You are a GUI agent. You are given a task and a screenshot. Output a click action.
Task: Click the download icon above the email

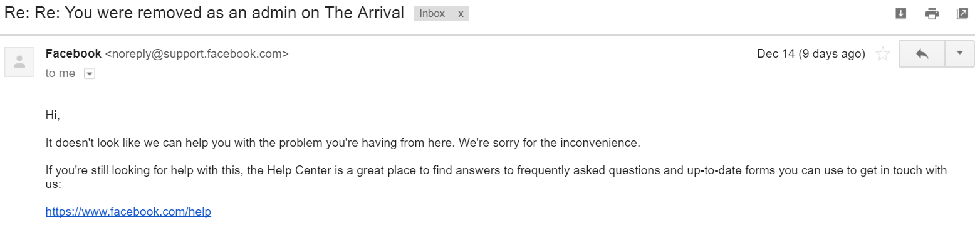pos(901,14)
